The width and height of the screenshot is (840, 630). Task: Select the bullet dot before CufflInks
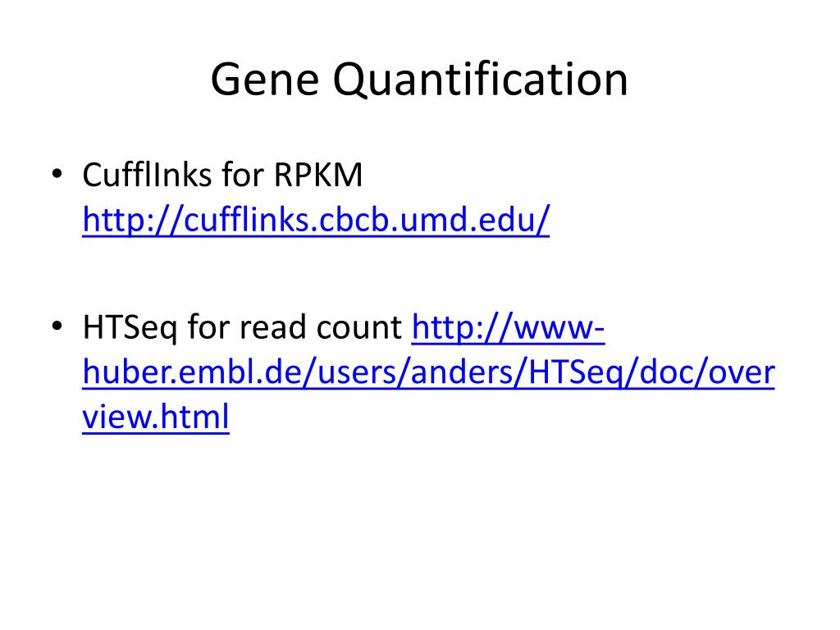[57, 174]
